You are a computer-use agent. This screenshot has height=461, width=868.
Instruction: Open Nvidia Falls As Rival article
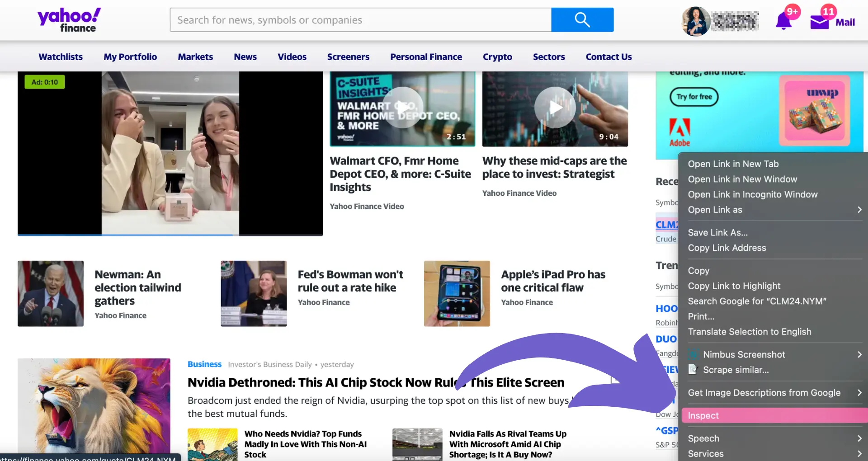(x=508, y=444)
